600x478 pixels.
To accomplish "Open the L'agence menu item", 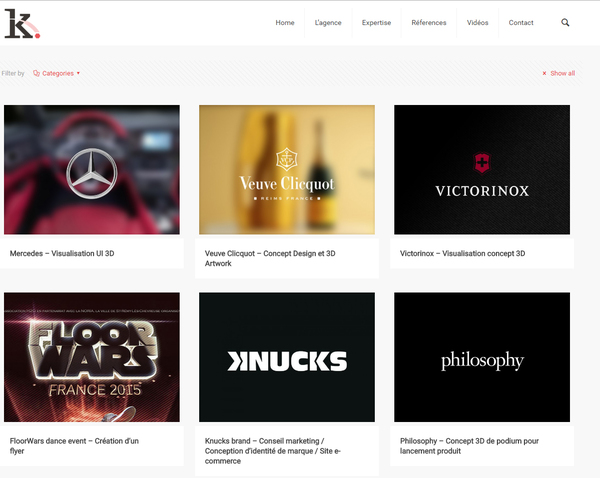I will click(328, 23).
